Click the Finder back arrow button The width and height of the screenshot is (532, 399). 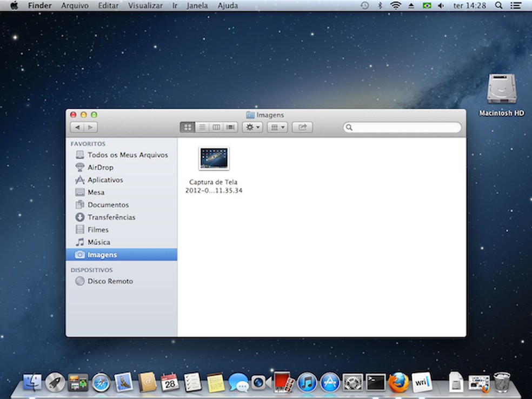77,127
